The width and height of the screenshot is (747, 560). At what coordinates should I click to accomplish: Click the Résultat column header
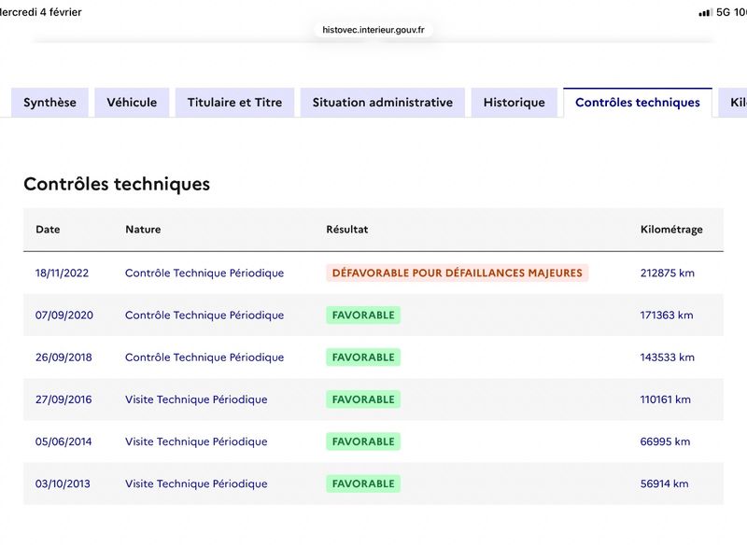click(346, 229)
